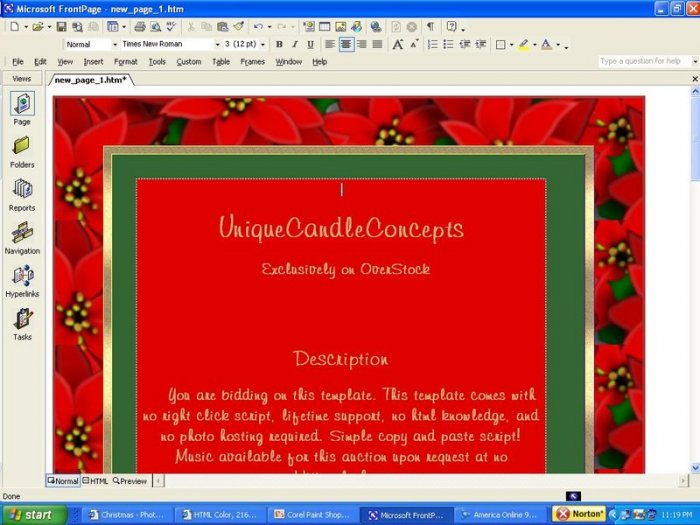Toggle Center alignment for the paragraph
This screenshot has height=525, width=700.
point(346,44)
